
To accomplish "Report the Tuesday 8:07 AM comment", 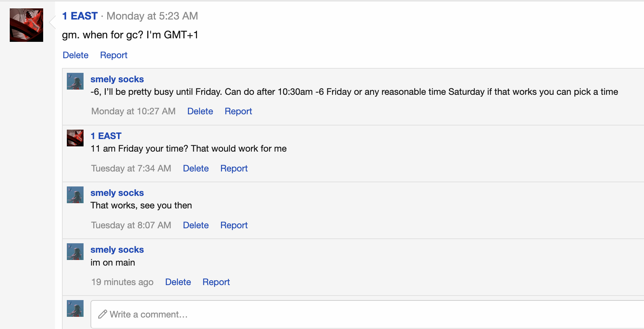I will [x=234, y=225].
